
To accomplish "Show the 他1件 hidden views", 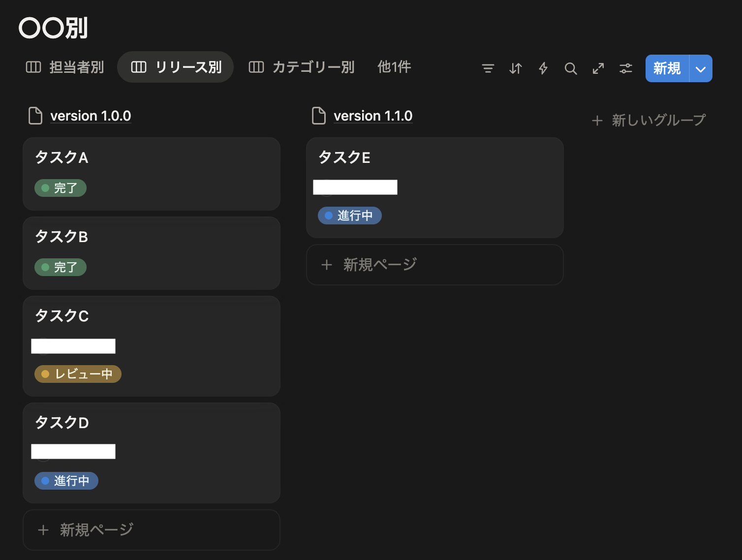I will pos(394,67).
